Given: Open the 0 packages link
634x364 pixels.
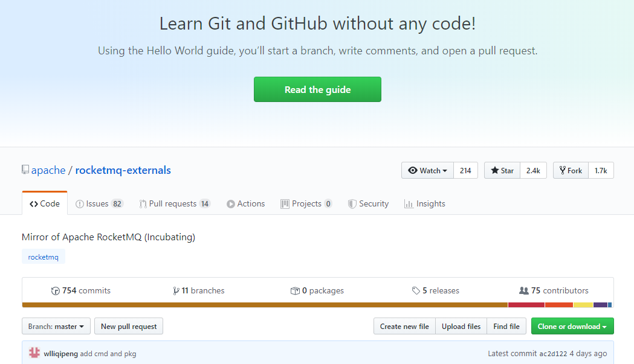Looking at the screenshot, I should 317,290.
